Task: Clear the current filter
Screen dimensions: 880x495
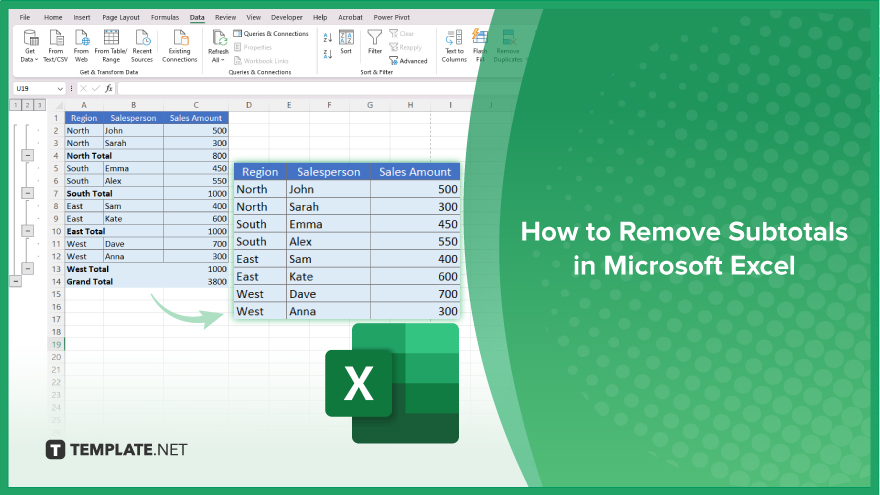Action: pos(402,34)
